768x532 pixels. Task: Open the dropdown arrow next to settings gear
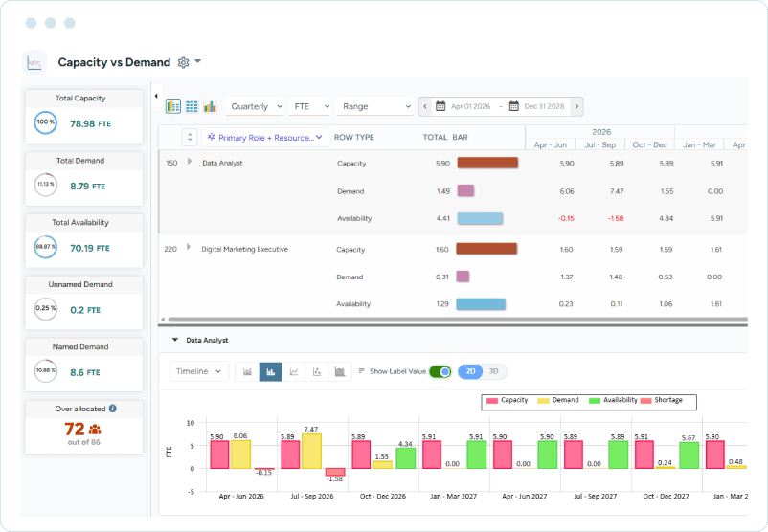click(198, 61)
